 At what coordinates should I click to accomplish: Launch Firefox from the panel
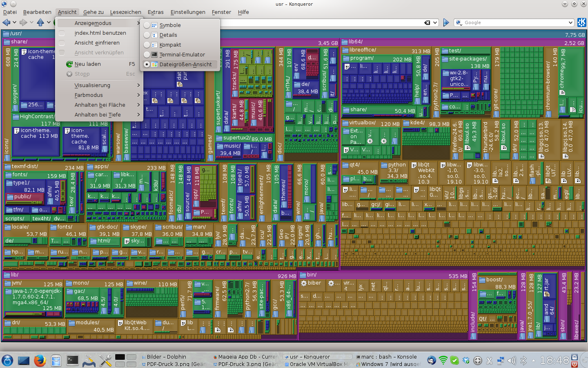coord(40,360)
